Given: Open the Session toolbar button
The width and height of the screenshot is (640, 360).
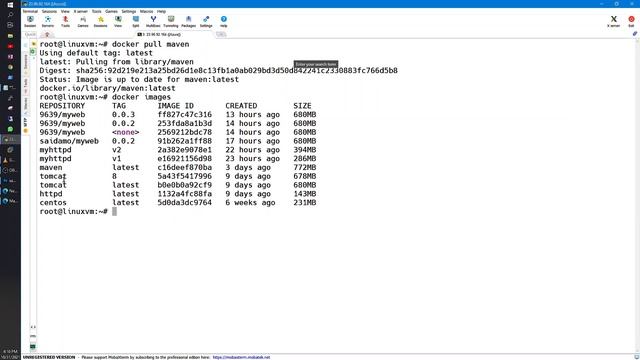Looking at the screenshot, I should pos(30,21).
